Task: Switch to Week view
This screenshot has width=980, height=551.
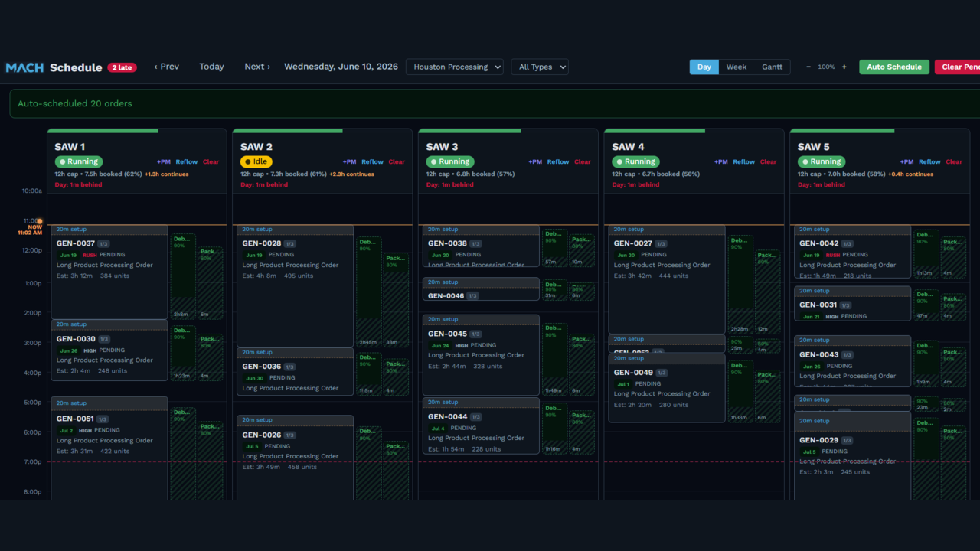Action: click(x=737, y=67)
